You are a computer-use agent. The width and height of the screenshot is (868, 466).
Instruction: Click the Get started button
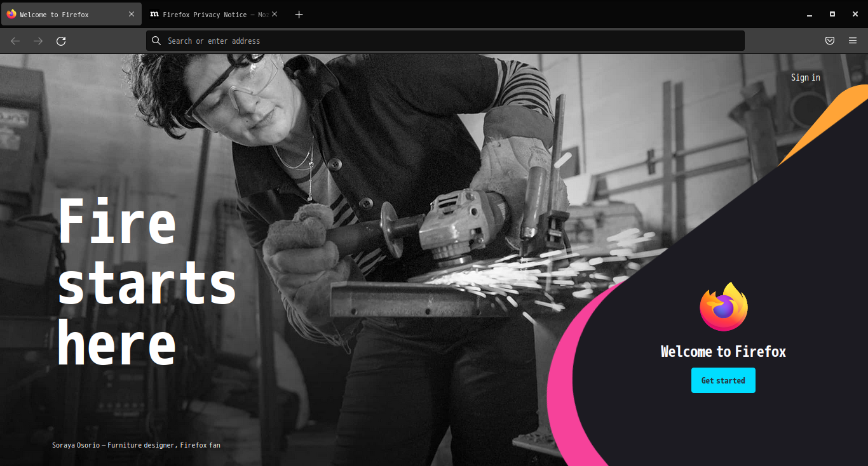click(723, 380)
